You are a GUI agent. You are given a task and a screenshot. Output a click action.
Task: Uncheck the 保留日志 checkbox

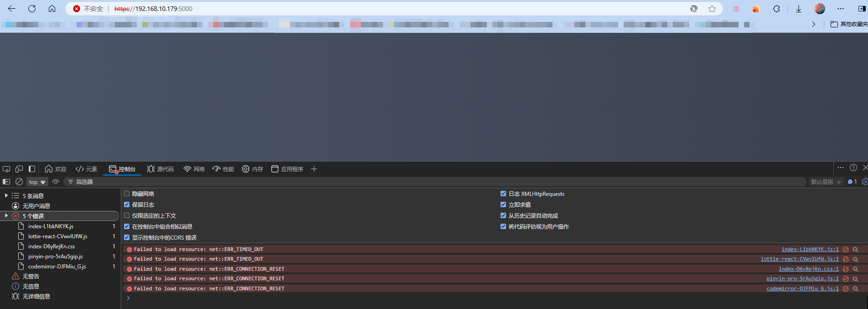click(127, 204)
